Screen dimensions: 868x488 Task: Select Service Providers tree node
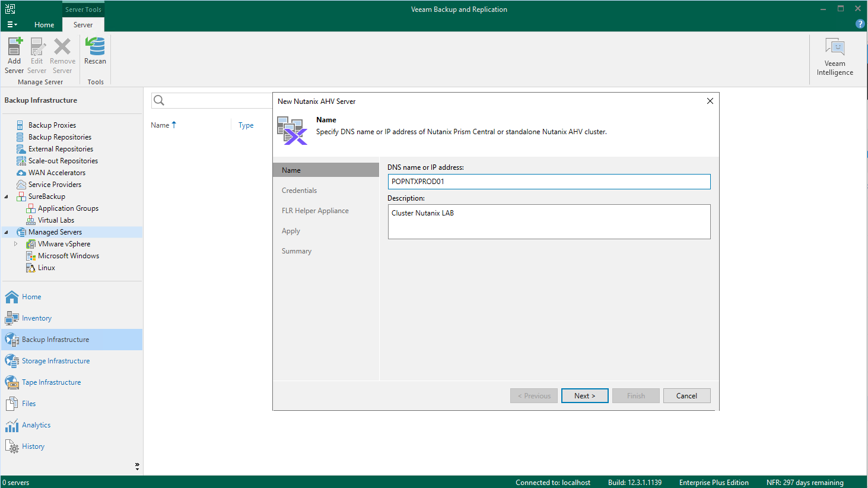tap(55, 185)
